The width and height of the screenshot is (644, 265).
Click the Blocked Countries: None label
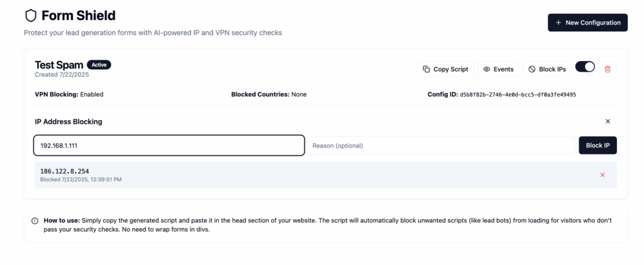coord(269,95)
